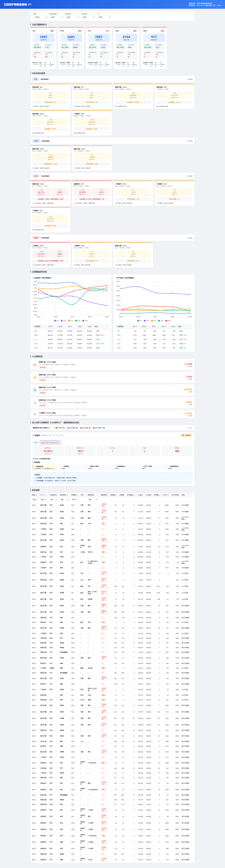
Task: Open 全部 filter under 产品类别 table column
Action: (53, 499)
